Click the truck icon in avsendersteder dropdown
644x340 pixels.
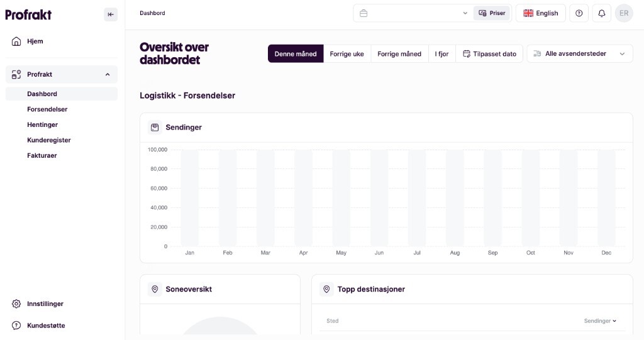(x=537, y=54)
